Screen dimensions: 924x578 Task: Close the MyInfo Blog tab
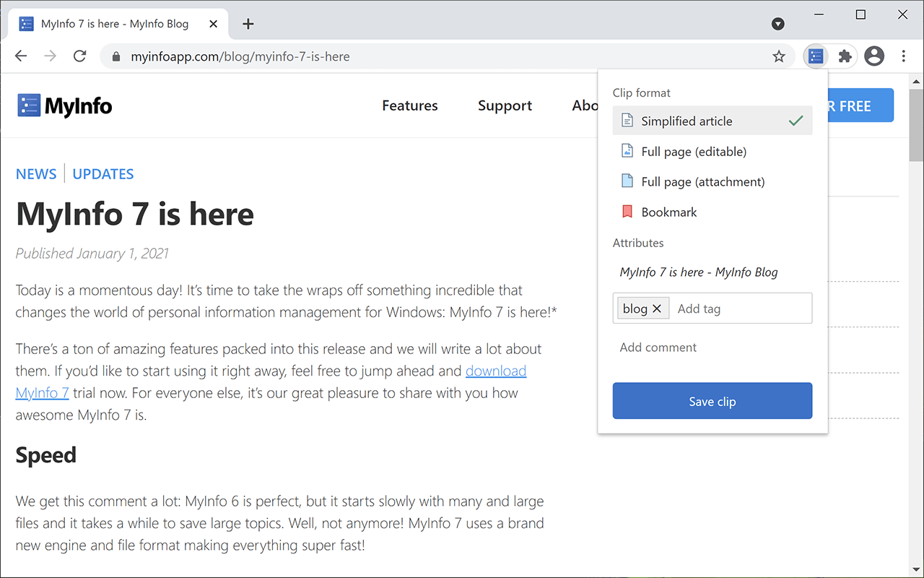point(213,24)
